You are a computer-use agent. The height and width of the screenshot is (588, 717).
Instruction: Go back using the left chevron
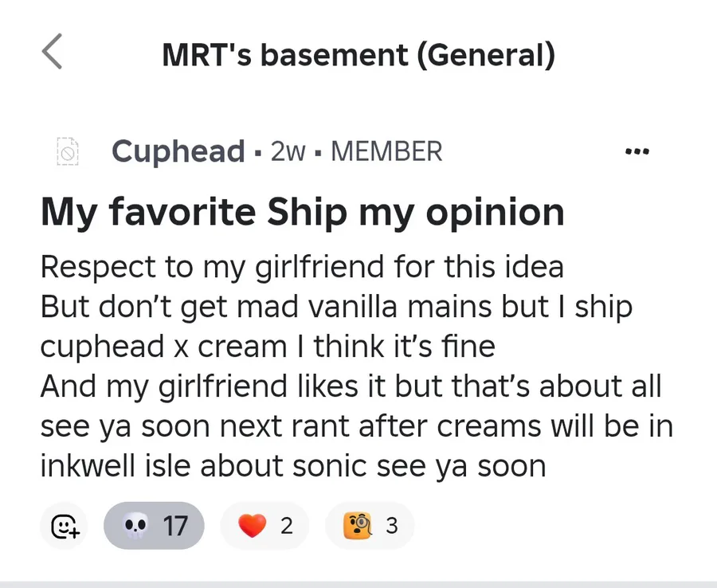52,53
